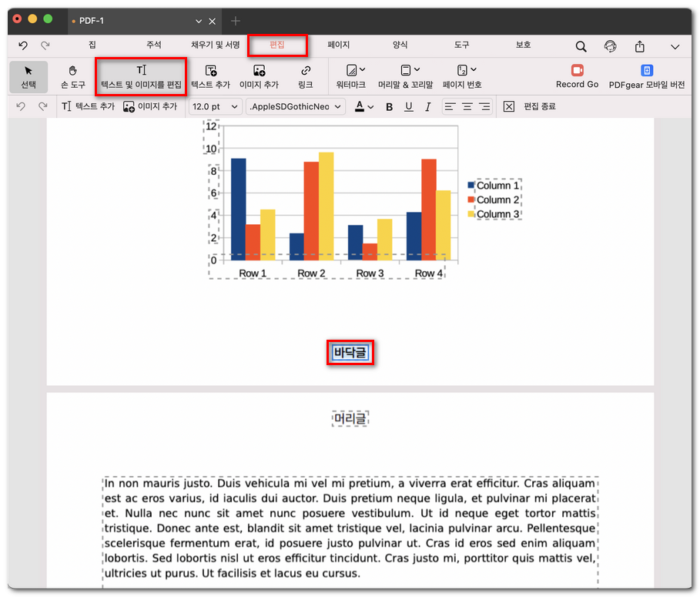The height and width of the screenshot is (597, 700).
Task: Launch Record Go
Action: pyautogui.click(x=577, y=77)
